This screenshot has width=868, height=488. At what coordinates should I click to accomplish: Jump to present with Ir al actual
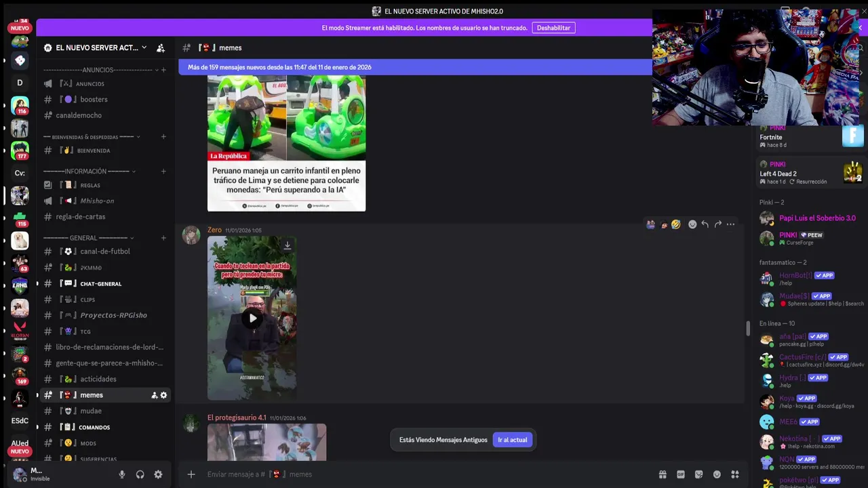[513, 440]
